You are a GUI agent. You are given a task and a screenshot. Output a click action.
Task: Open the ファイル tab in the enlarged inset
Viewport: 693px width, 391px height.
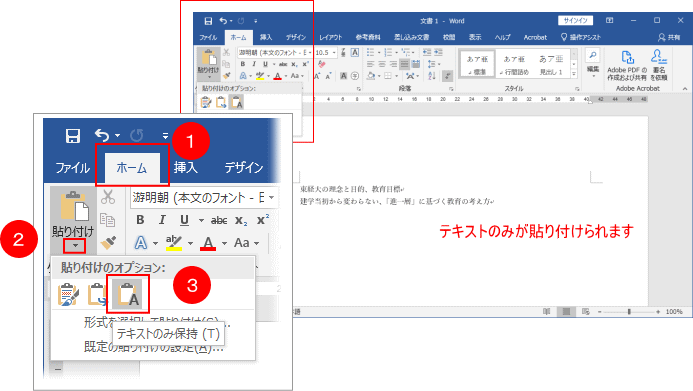72,168
